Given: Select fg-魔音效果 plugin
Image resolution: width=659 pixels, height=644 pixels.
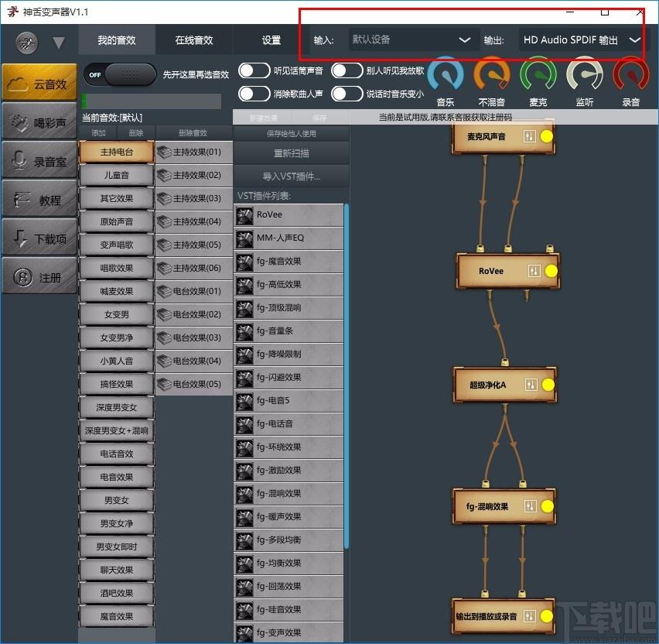Looking at the screenshot, I should tap(289, 261).
